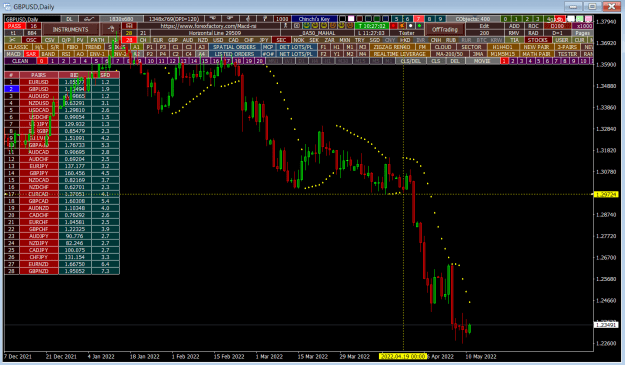Select the red 0 tab next to CLEAN
Viewport: 625px width, 365px height.
[41, 61]
